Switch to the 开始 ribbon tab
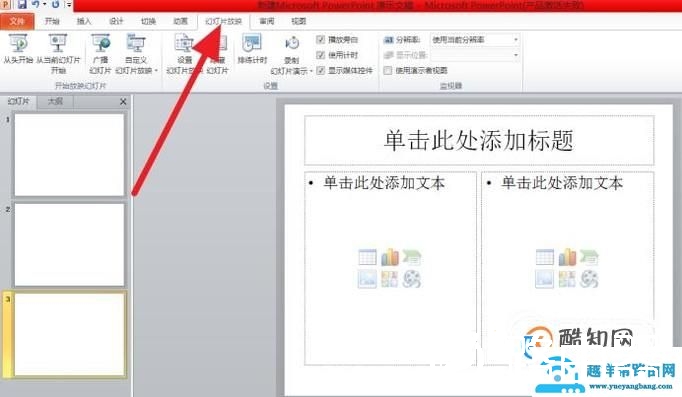Viewport: 682px width, 397px height. click(52, 21)
